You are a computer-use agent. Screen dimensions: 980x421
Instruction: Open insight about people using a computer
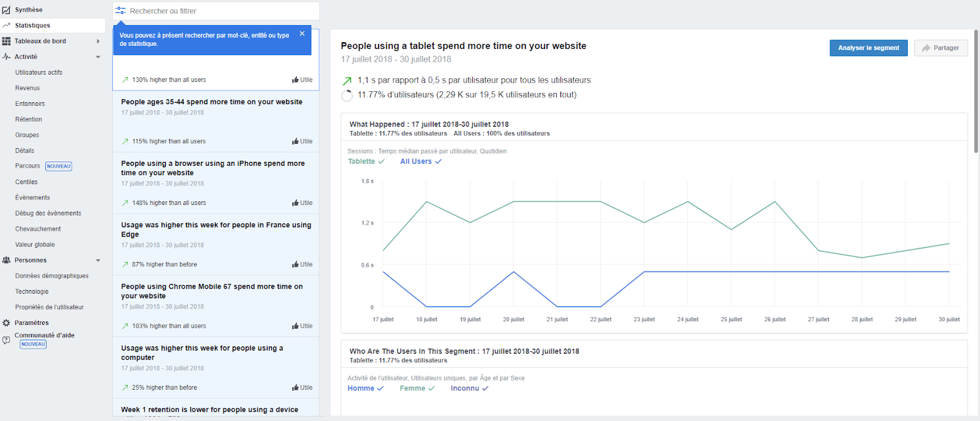[202, 353]
